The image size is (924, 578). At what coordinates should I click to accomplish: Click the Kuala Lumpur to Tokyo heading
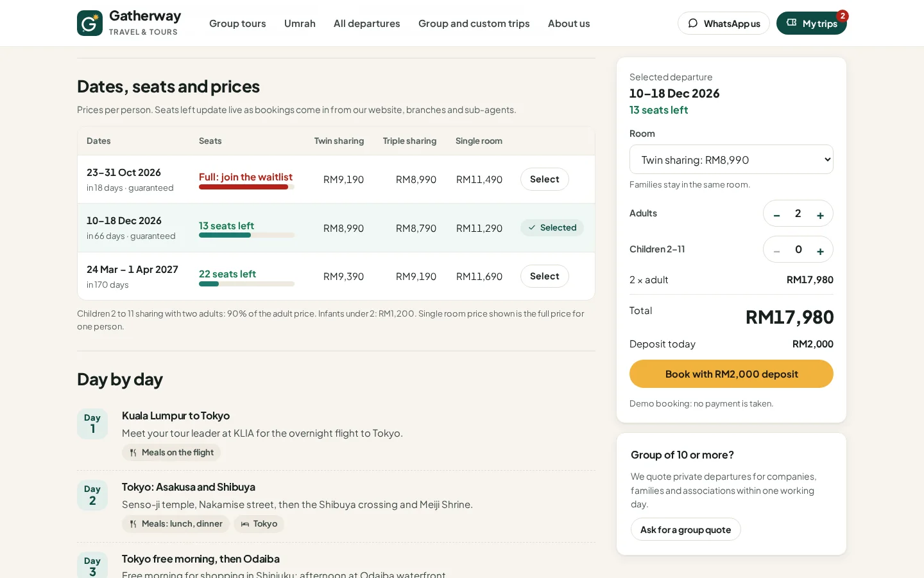[x=176, y=416]
